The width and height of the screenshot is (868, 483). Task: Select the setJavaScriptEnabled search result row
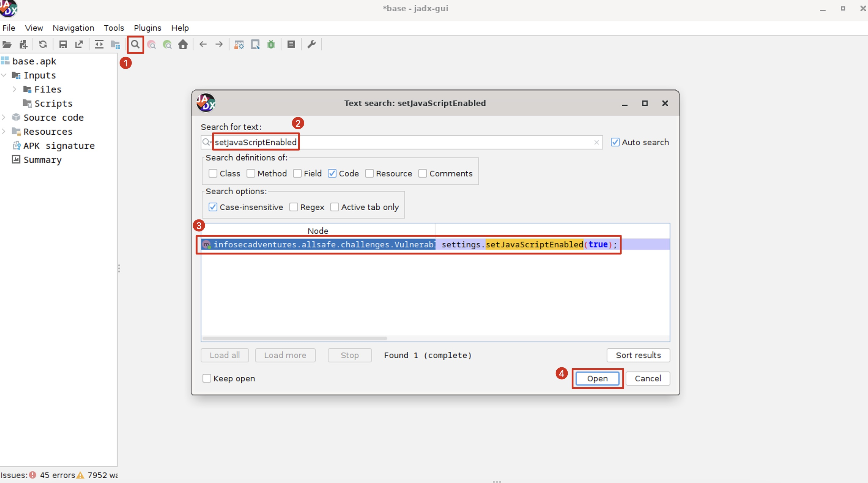tap(435, 245)
